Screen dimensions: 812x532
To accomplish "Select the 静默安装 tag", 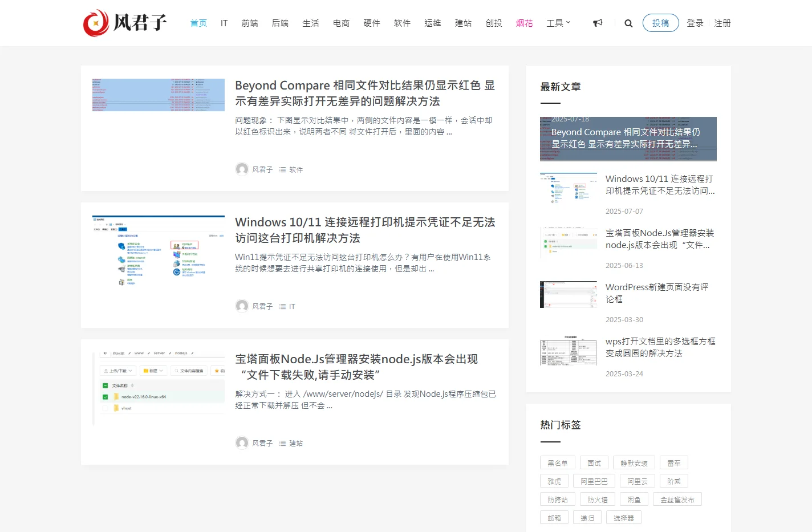I will [x=634, y=462].
